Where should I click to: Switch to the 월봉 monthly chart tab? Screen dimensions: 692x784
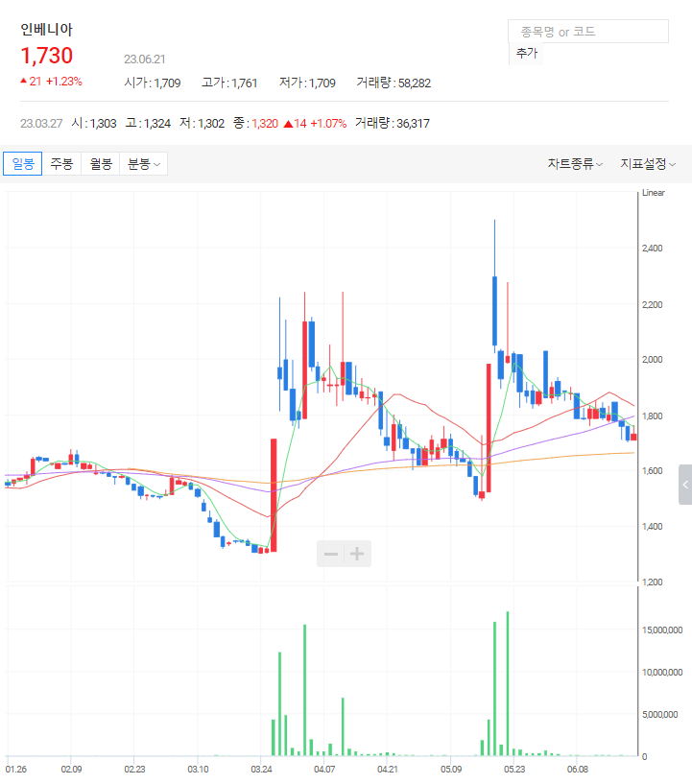click(x=101, y=164)
